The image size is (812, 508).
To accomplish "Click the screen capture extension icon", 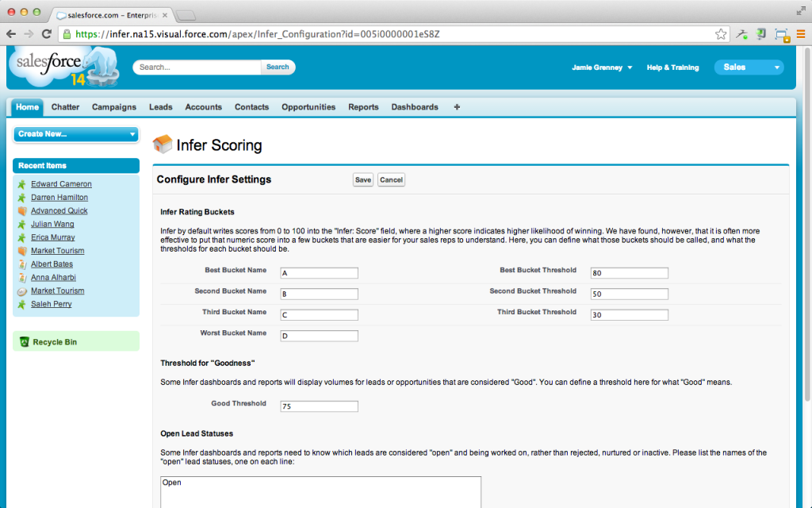I will (x=781, y=35).
